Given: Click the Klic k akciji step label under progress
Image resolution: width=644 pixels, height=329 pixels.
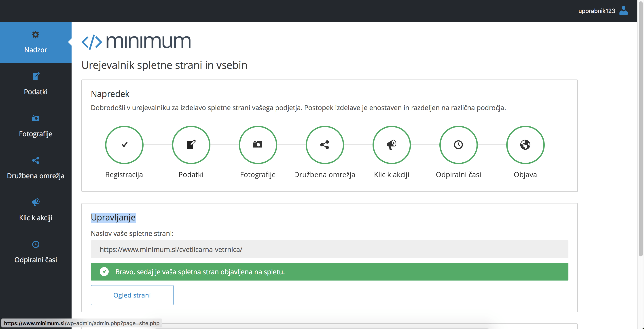Looking at the screenshot, I should 392,175.
